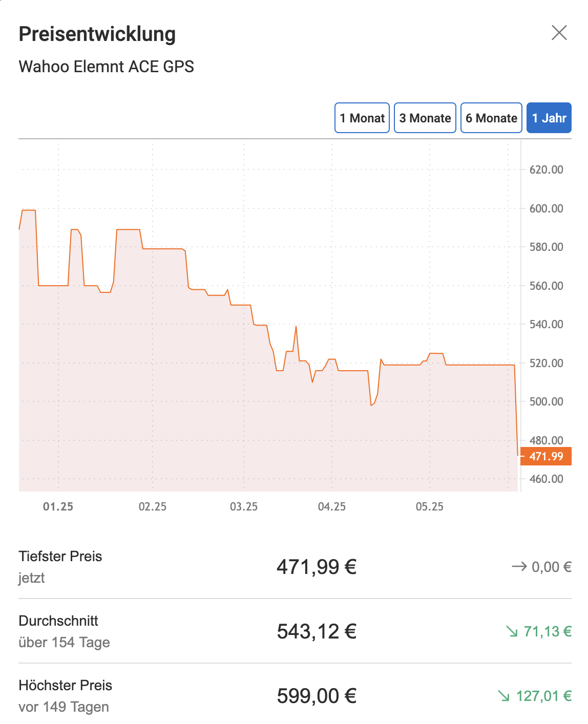Viewport: 588px width, 724px height.
Task: Click the orange 471.99 current price tag
Action: click(x=546, y=456)
